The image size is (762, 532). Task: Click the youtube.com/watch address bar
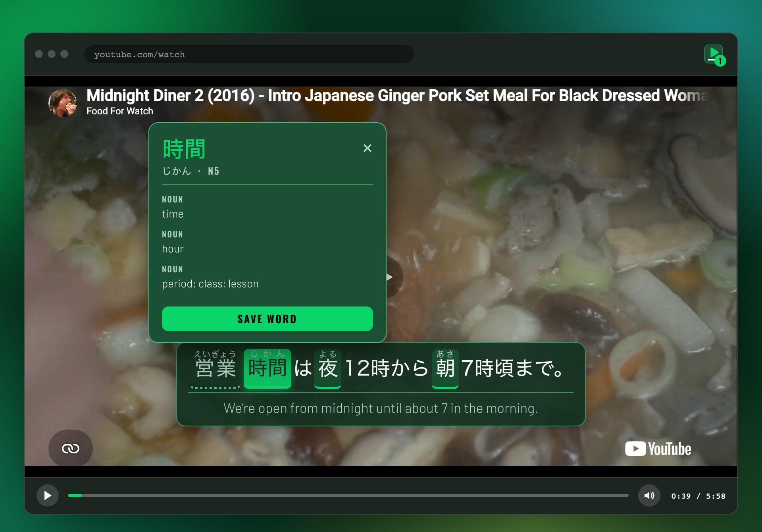(249, 54)
